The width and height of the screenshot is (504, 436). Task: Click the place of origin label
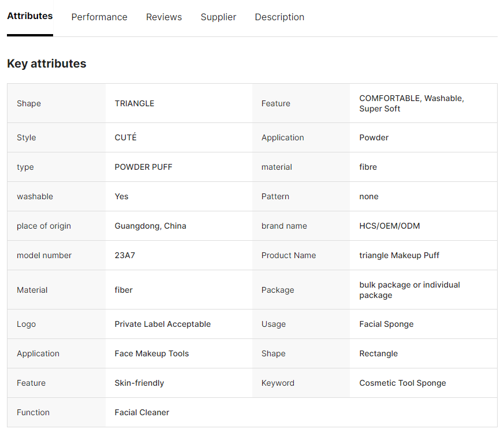44,226
